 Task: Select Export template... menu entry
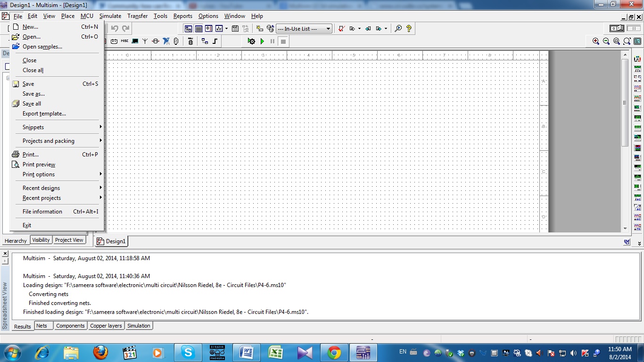(57, 114)
